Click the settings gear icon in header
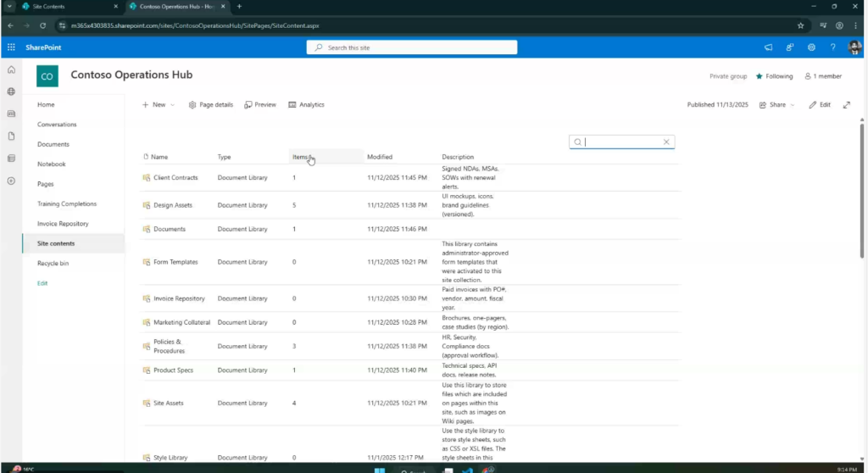Viewport: 868px width, 473px height. tap(811, 47)
